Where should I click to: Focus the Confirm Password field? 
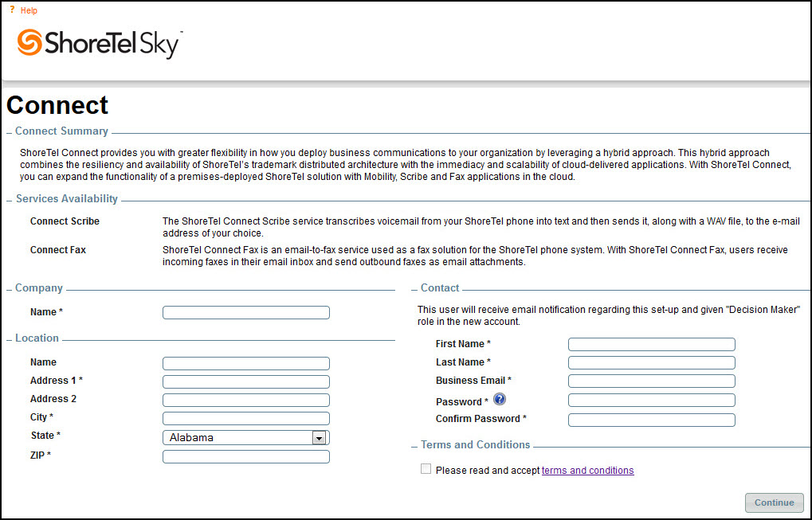pyautogui.click(x=652, y=420)
